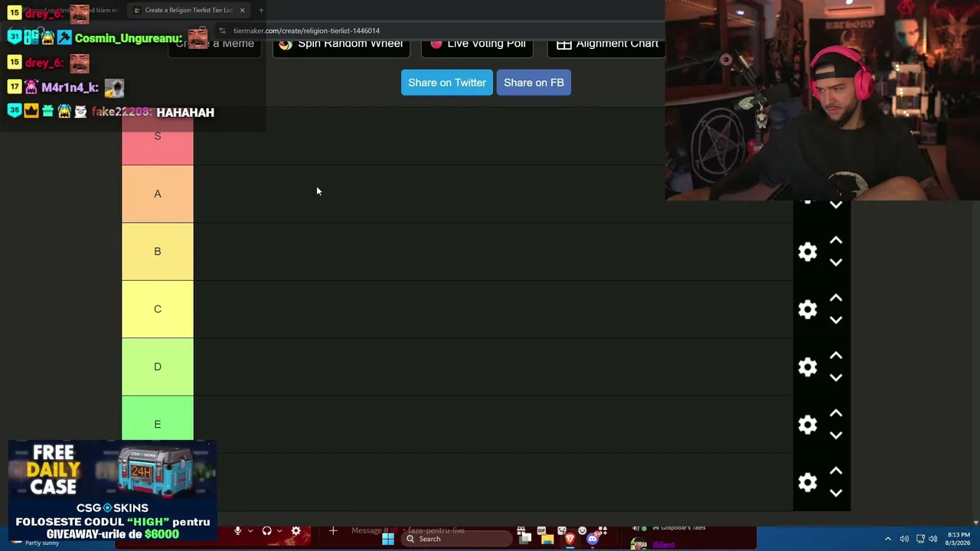Screen dimensions: 980x551
Task: Move tier E row up
Action: coord(836,413)
